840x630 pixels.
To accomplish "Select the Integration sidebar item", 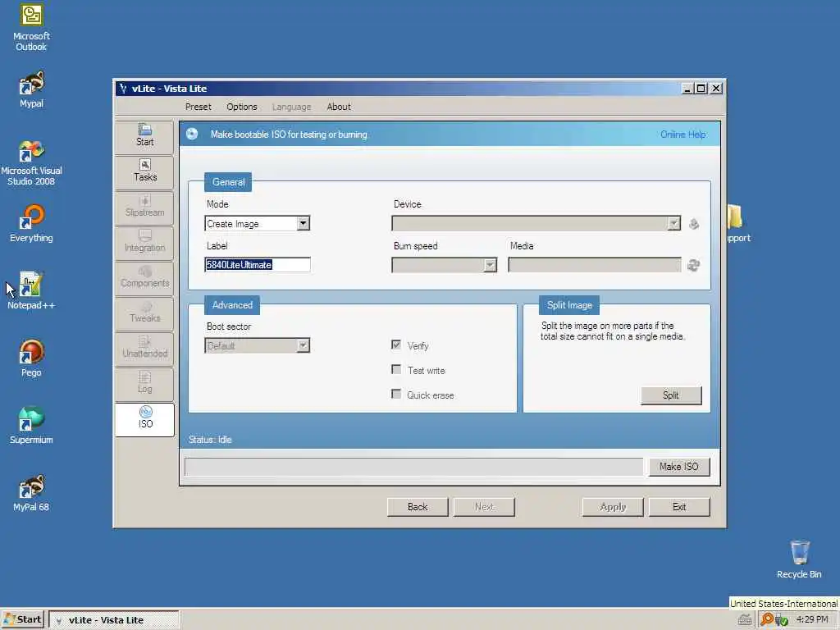I will pyautogui.click(x=144, y=242).
